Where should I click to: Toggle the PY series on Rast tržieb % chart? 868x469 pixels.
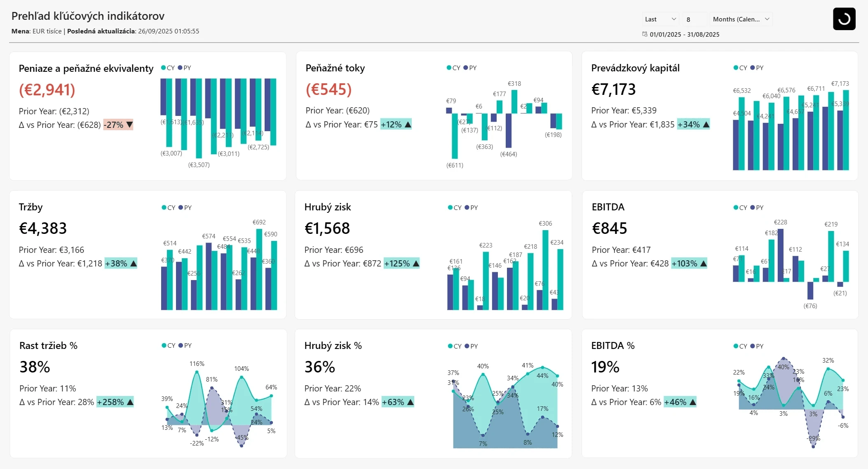click(x=181, y=345)
